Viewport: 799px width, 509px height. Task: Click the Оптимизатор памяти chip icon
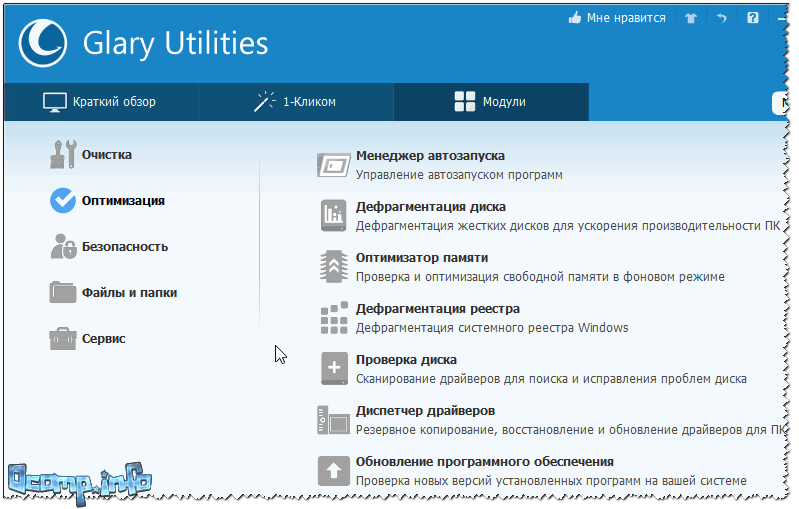(x=334, y=266)
